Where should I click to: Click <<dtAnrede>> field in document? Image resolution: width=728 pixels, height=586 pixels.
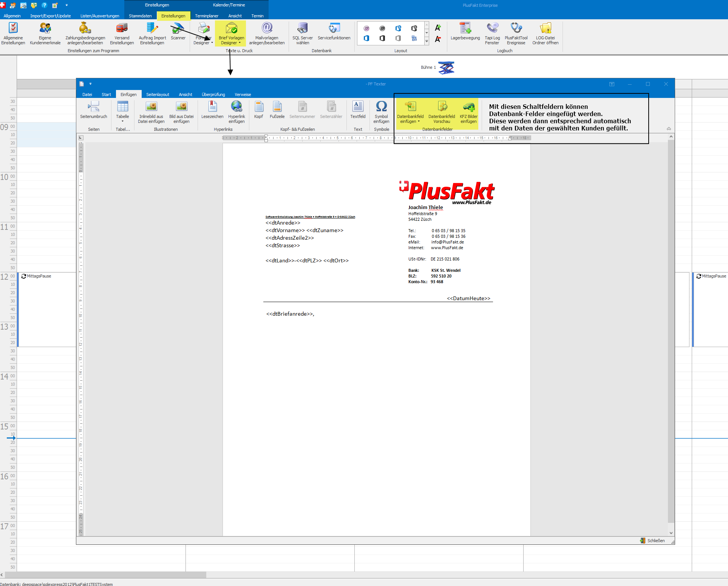[x=283, y=223]
